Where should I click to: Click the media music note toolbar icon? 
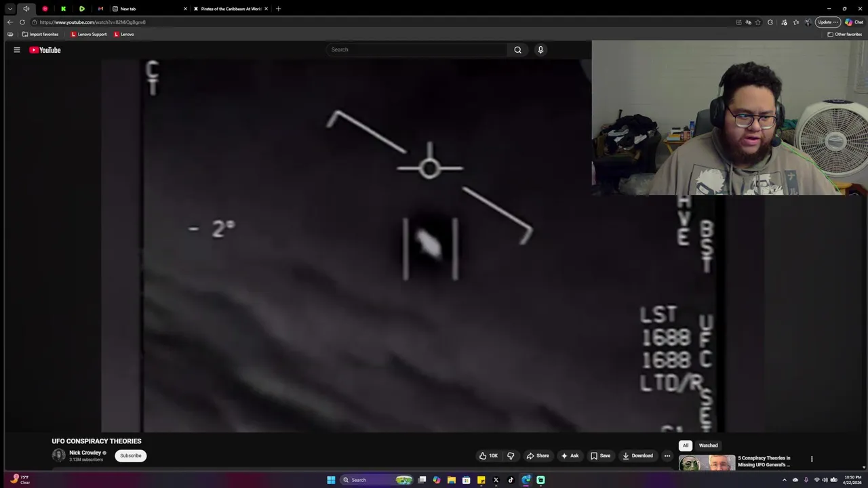tap(784, 22)
